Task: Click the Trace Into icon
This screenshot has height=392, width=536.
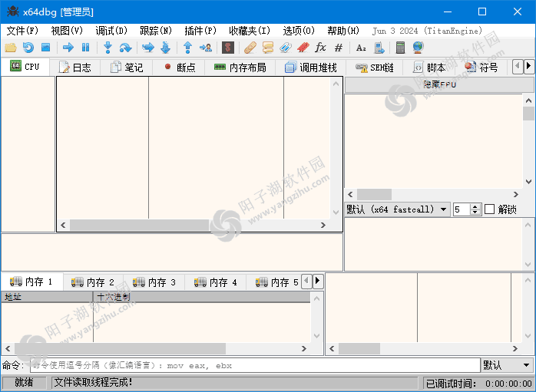Action: tap(148, 48)
